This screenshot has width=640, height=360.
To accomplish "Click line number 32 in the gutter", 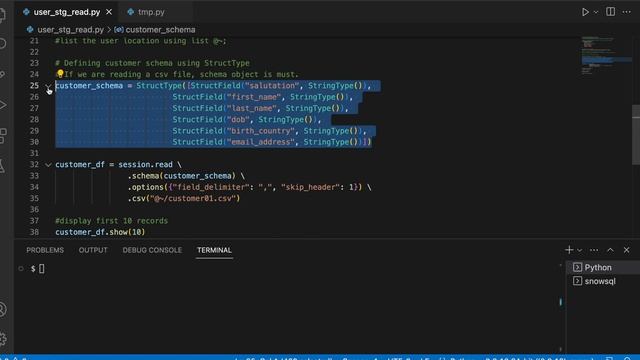I will point(34,164).
